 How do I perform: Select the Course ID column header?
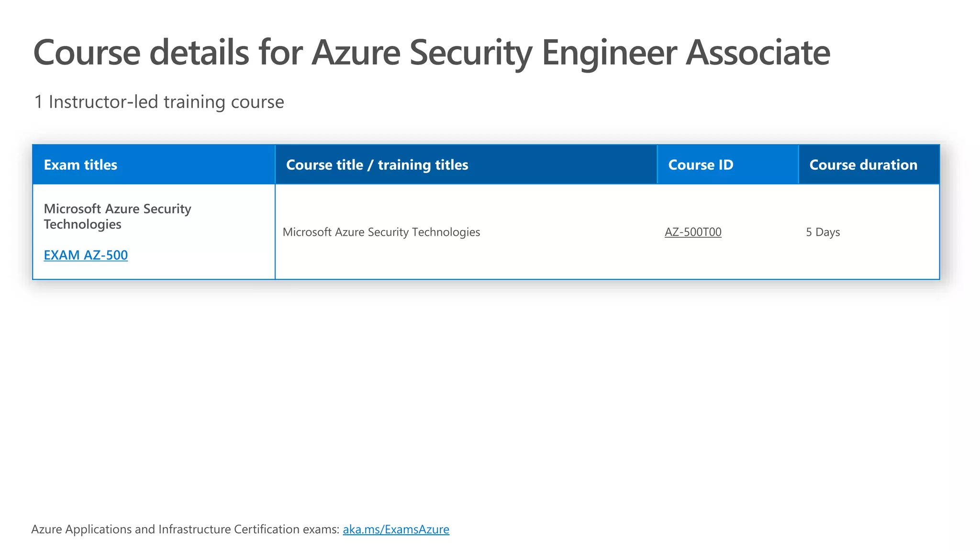[701, 165]
